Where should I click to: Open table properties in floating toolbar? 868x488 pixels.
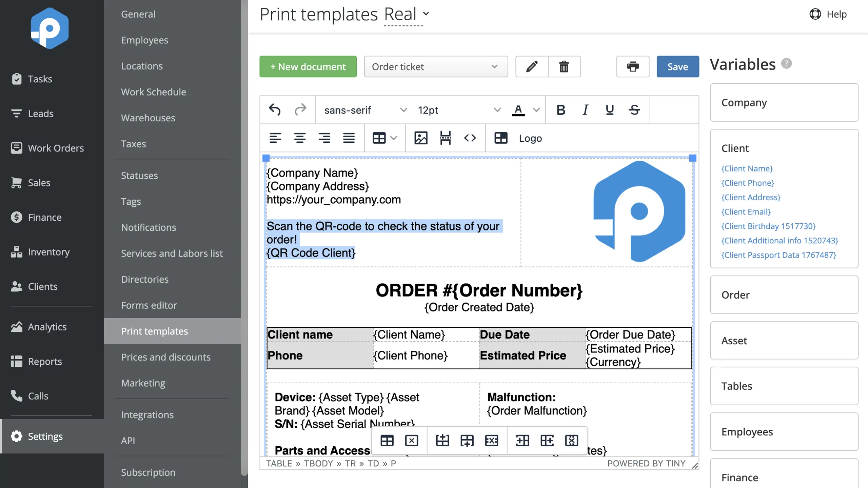click(387, 441)
